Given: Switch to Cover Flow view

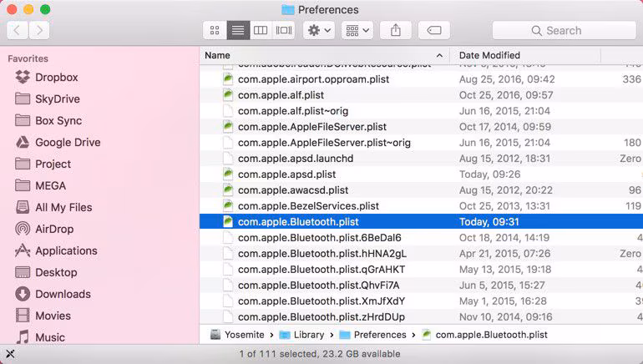Looking at the screenshot, I should point(284,30).
